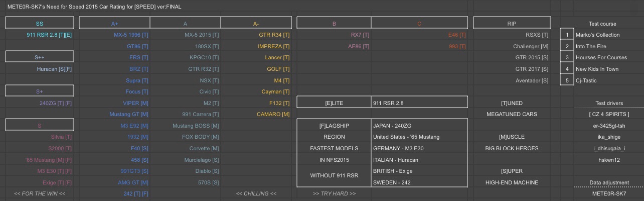Click the red S tier header
644x201 pixels.
point(40,126)
